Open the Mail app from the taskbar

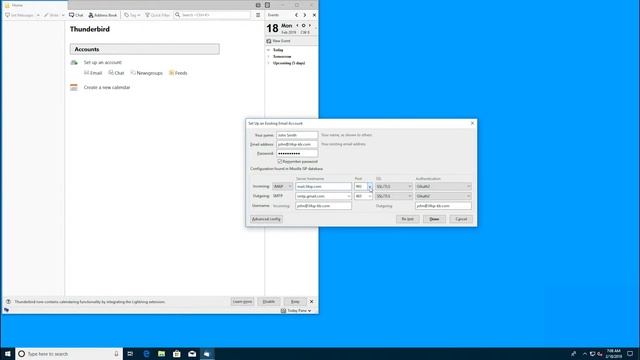[x=192, y=353]
